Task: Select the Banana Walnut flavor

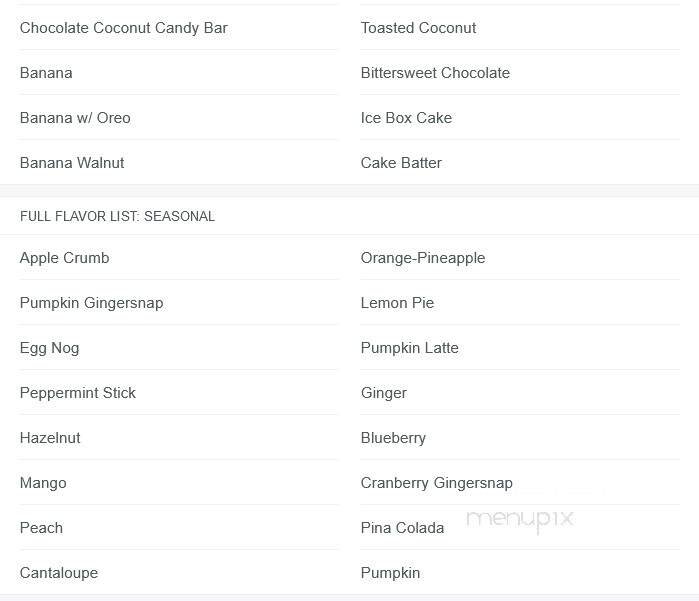Action: click(x=72, y=163)
